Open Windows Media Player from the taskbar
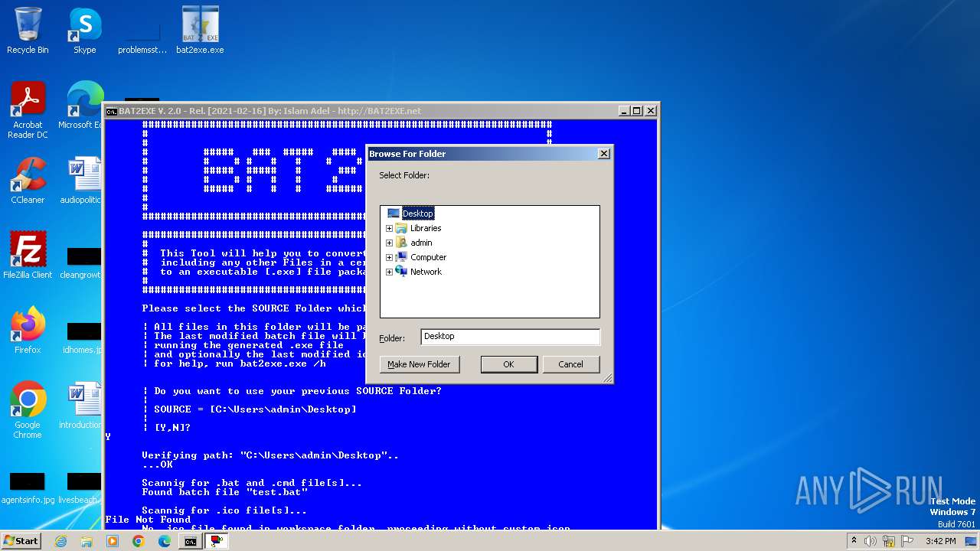 [113, 541]
